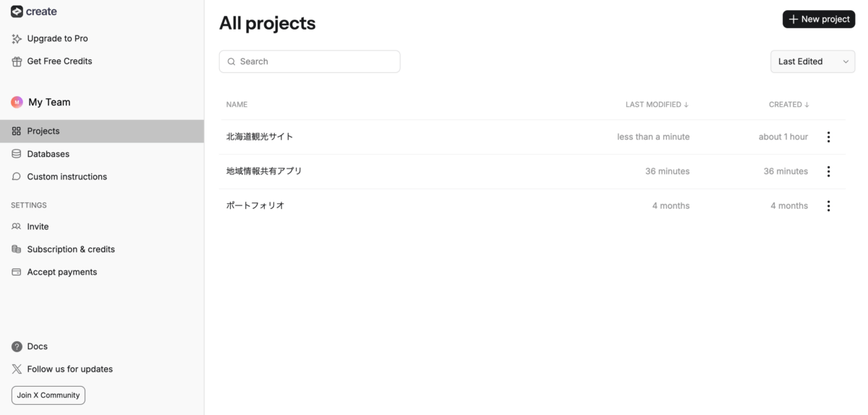The width and height of the screenshot is (868, 415).
Task: Expand the Last Edited sort dropdown
Action: 812,61
